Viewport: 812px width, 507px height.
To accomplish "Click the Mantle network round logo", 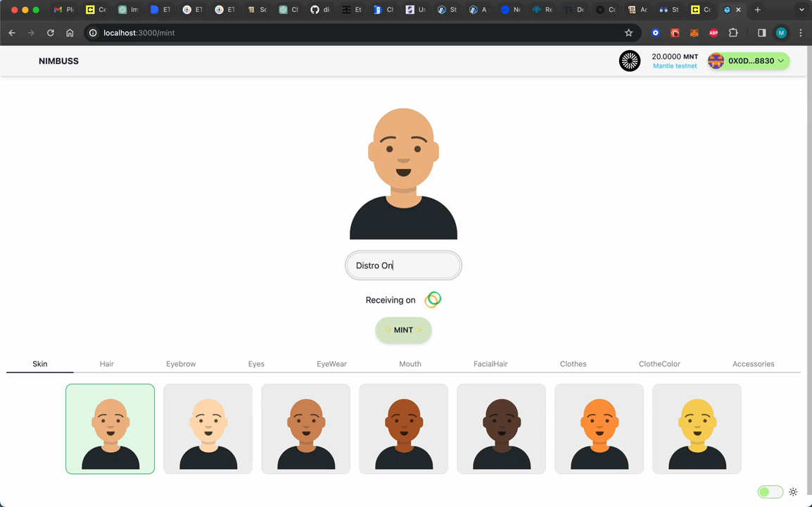I will click(630, 61).
